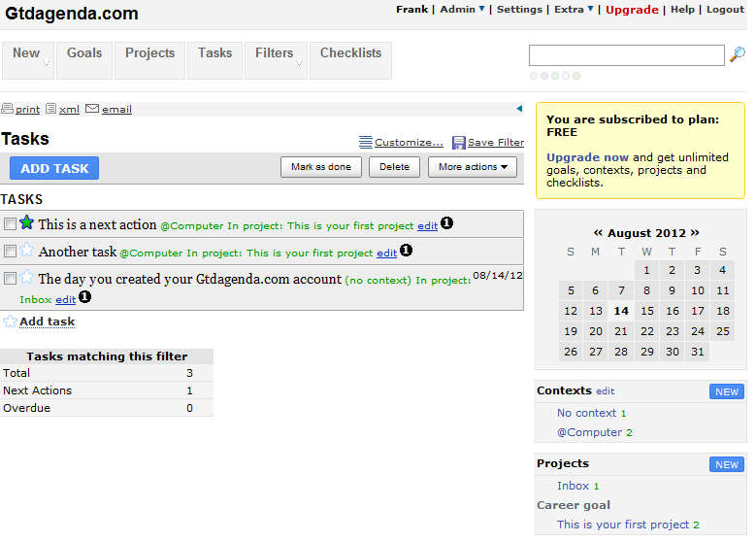Click edit link on 'This is a next action'
This screenshot has width=756, height=542.
(427, 226)
